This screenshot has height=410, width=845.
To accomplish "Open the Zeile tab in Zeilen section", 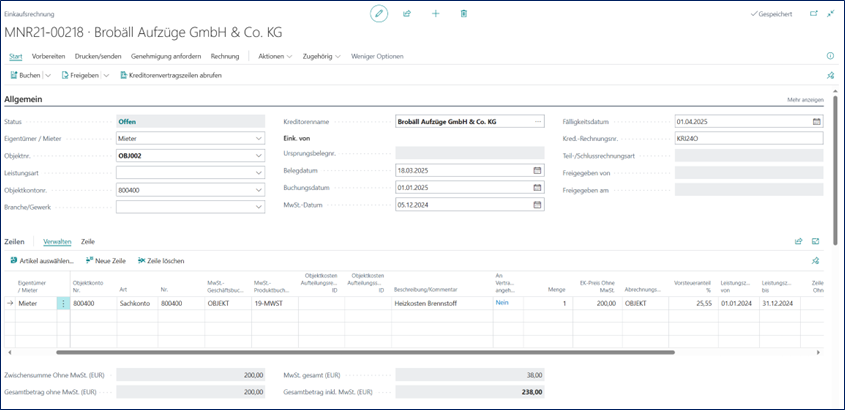I will pyautogui.click(x=88, y=242).
